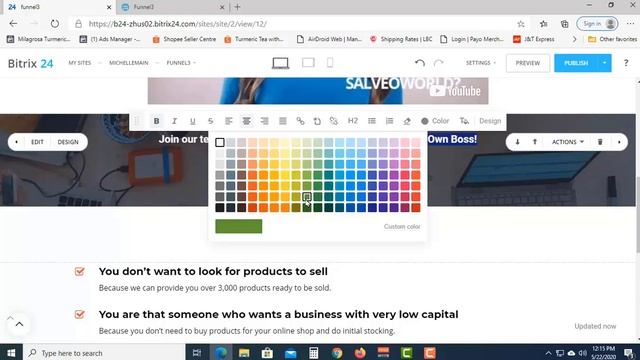Expand the PUBLISH dropdown arrow
This screenshot has width=640, height=360.
(x=604, y=63)
